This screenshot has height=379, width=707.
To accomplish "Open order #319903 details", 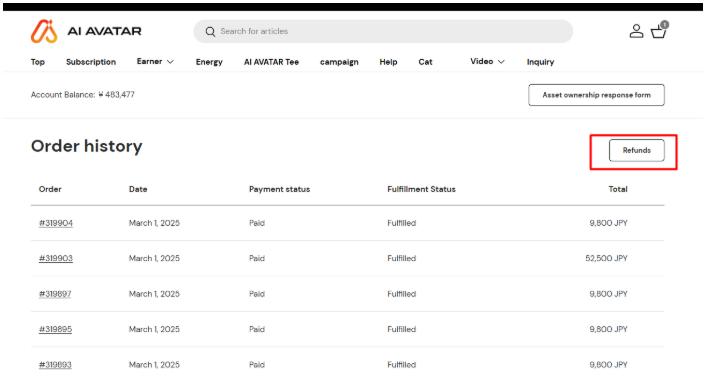I will tap(56, 258).
